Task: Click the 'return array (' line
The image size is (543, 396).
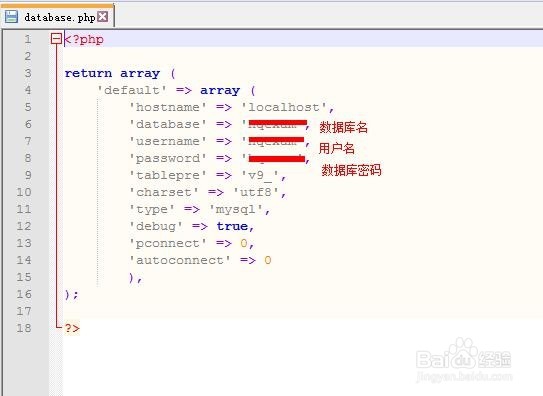Action: tap(120, 73)
